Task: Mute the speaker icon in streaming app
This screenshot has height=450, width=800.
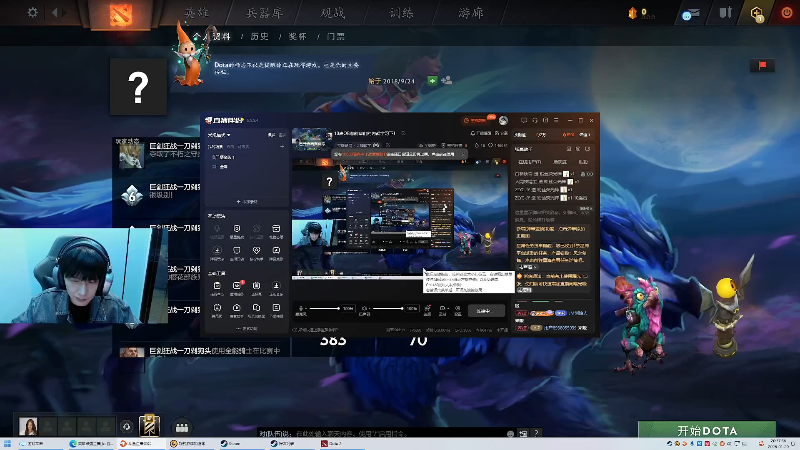Action: point(364,309)
